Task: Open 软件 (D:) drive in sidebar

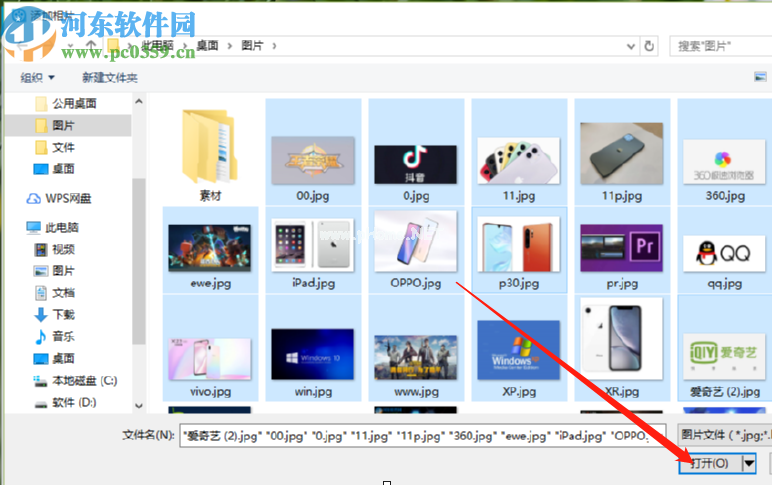Action: click(73, 402)
